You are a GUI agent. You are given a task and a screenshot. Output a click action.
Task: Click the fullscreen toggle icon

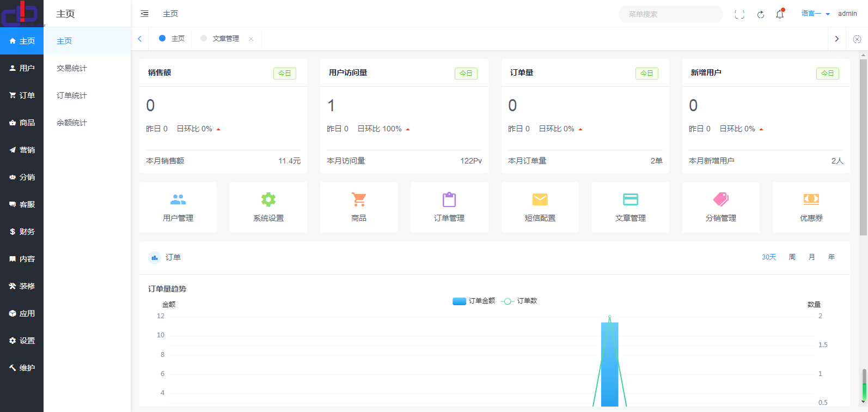click(x=739, y=14)
